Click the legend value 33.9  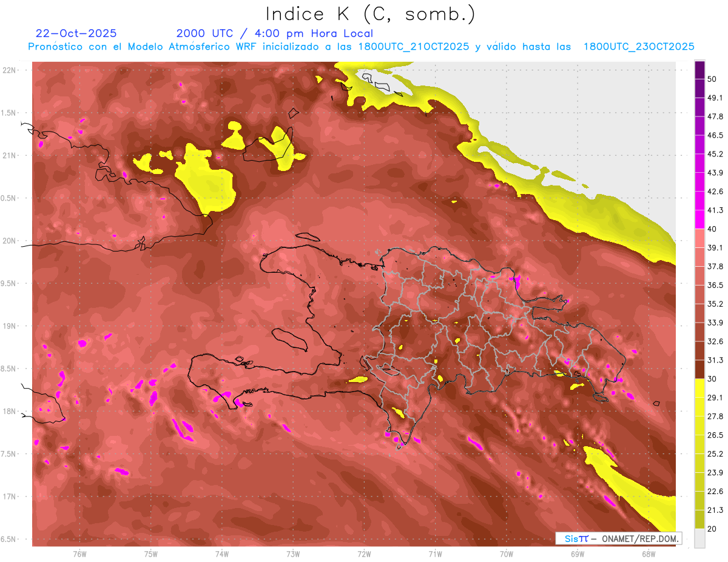pos(715,323)
